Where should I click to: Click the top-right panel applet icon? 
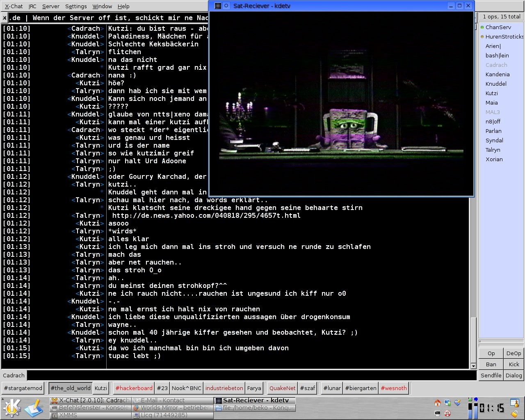514,403
